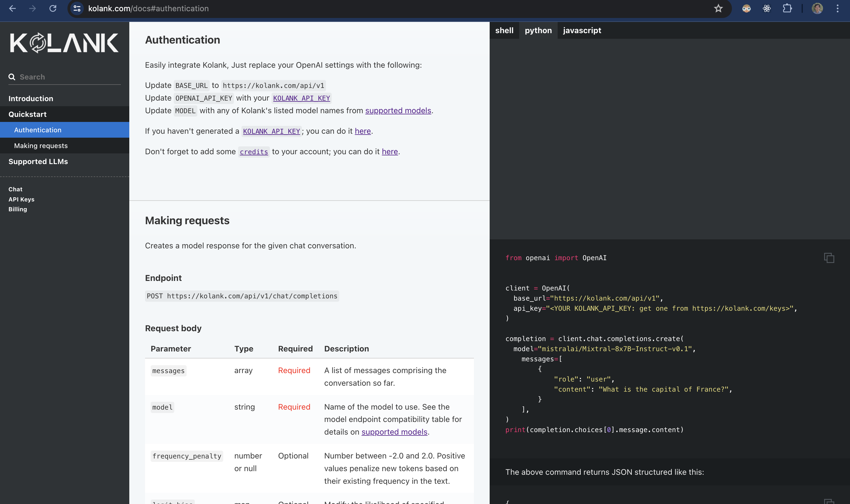This screenshot has width=850, height=504.
Task: Collapse the Quickstart sidebar section
Action: (x=27, y=114)
